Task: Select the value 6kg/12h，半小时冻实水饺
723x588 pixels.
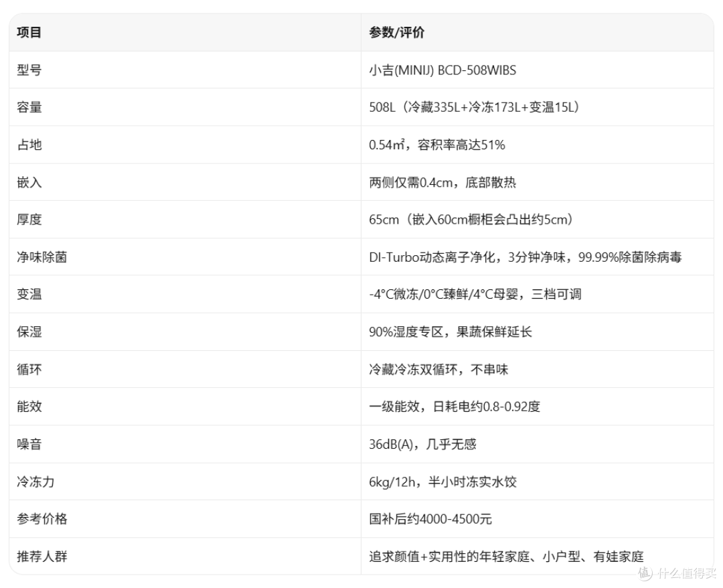Action: (443, 482)
